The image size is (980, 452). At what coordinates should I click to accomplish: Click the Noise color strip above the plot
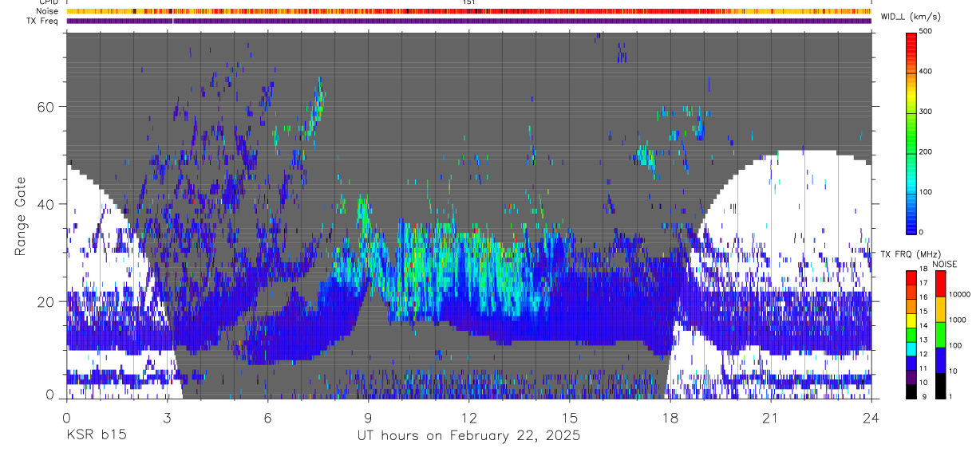[468, 11]
